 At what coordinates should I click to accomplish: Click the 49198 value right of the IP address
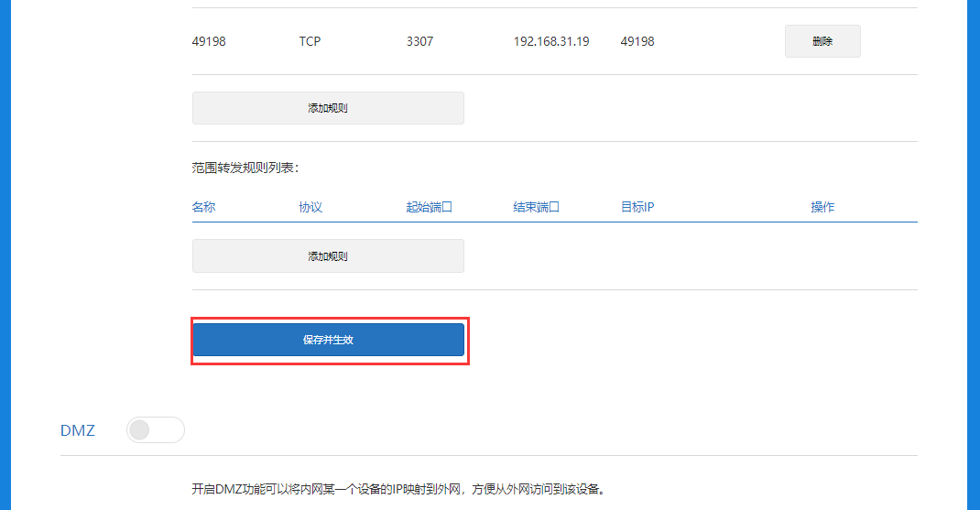pyautogui.click(x=637, y=41)
